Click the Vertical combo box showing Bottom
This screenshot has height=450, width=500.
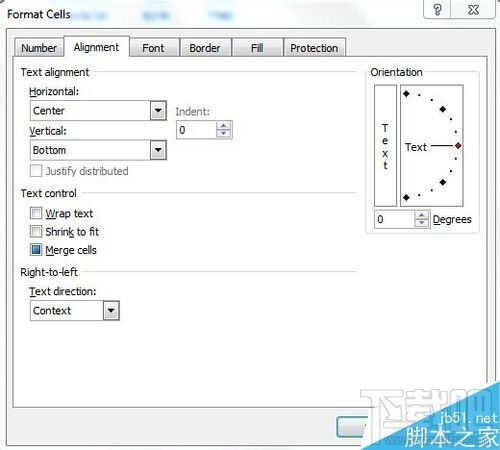point(98,150)
